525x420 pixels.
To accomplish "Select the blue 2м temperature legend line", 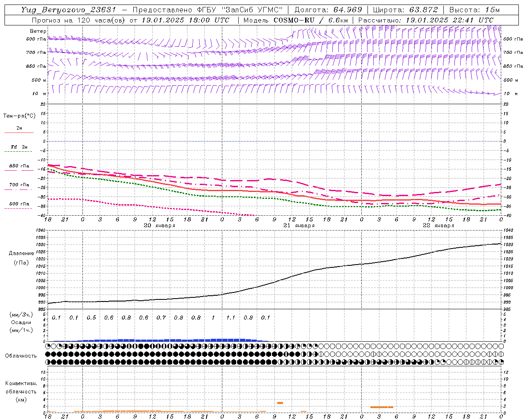I will [x=19, y=132].
